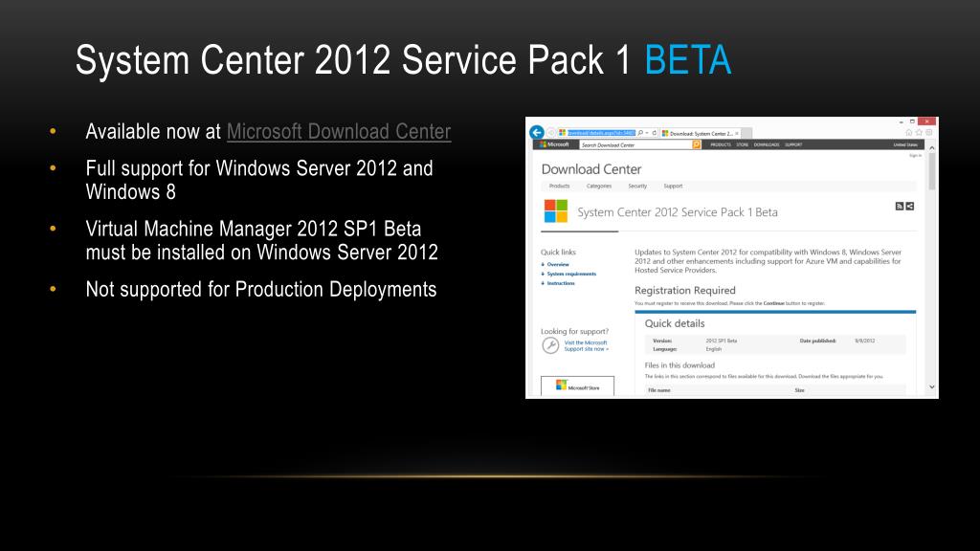This screenshot has width=980, height=551.
Task: Click the slide title word BETA
Action: click(687, 60)
